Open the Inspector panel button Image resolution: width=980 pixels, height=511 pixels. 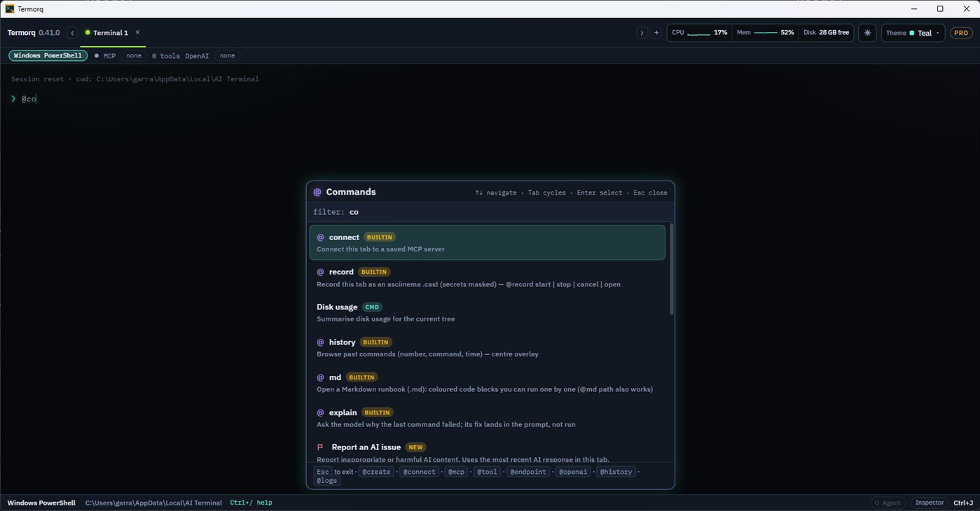click(930, 503)
